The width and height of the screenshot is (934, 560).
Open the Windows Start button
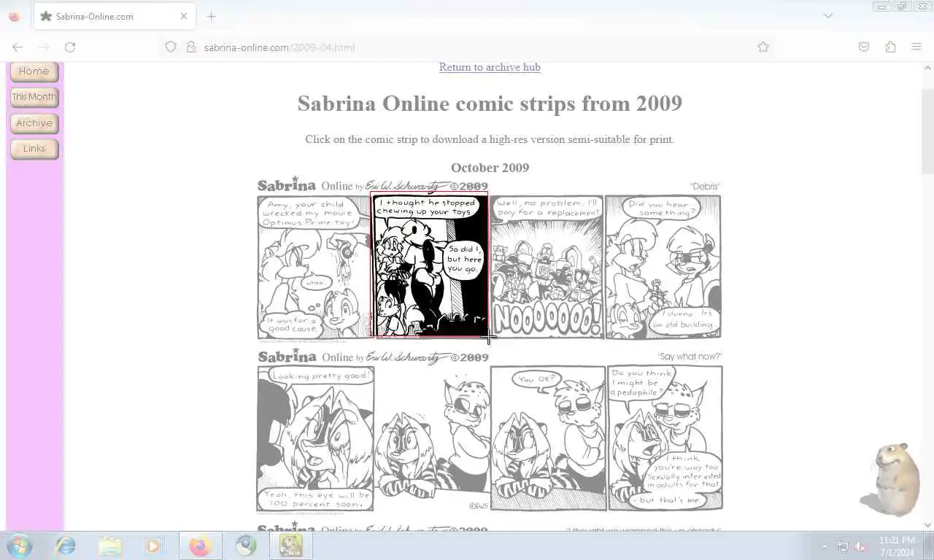click(x=20, y=545)
